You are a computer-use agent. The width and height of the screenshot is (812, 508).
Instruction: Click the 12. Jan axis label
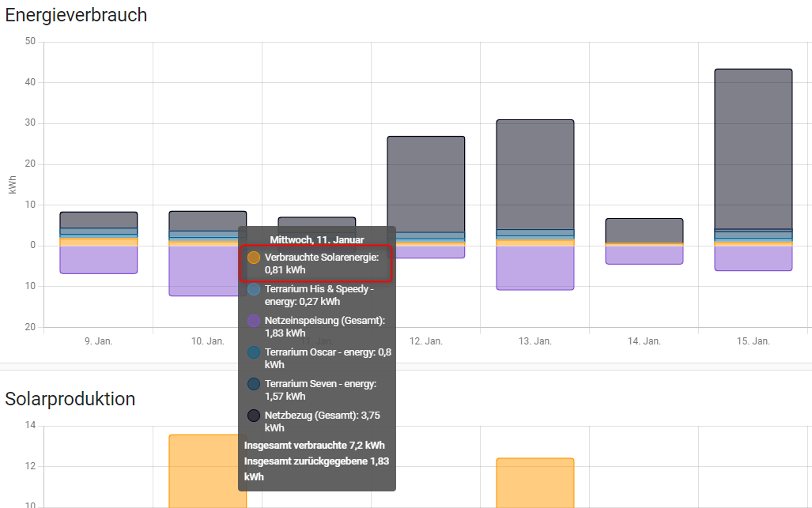pyautogui.click(x=426, y=341)
